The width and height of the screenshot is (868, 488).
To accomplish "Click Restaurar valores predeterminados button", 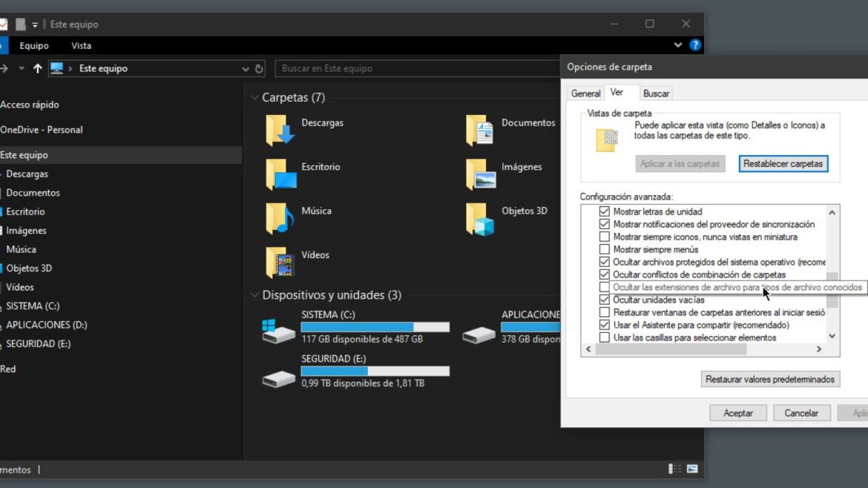I will 769,380.
